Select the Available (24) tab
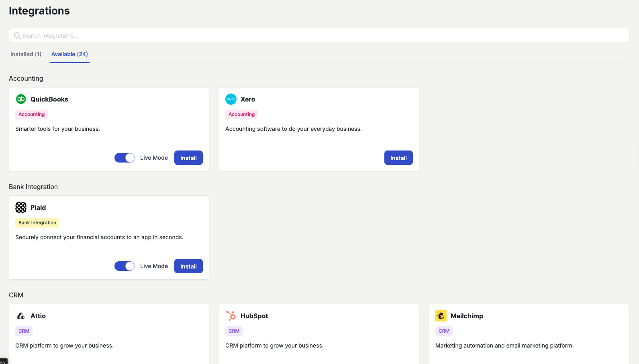The height and width of the screenshot is (364, 639). coord(69,54)
